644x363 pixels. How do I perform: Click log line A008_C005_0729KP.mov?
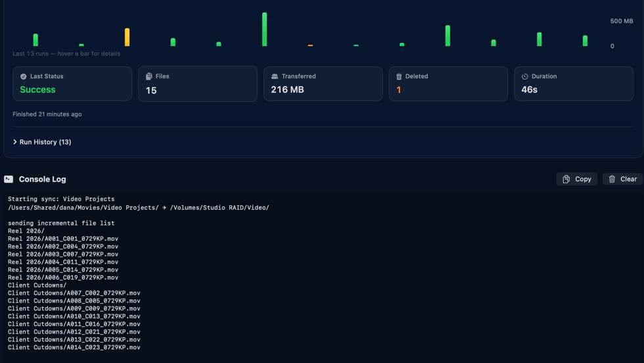coord(74,301)
